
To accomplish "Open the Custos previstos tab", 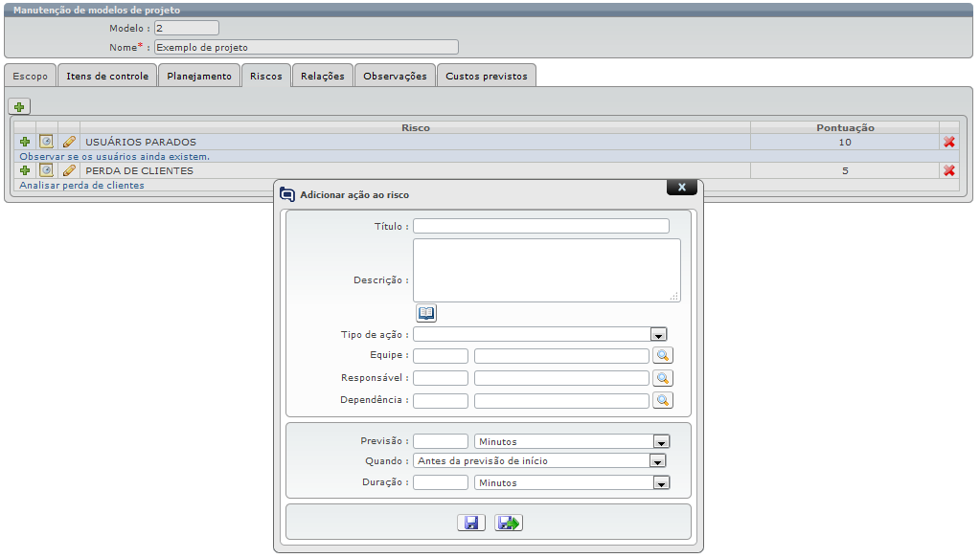I will [x=486, y=76].
